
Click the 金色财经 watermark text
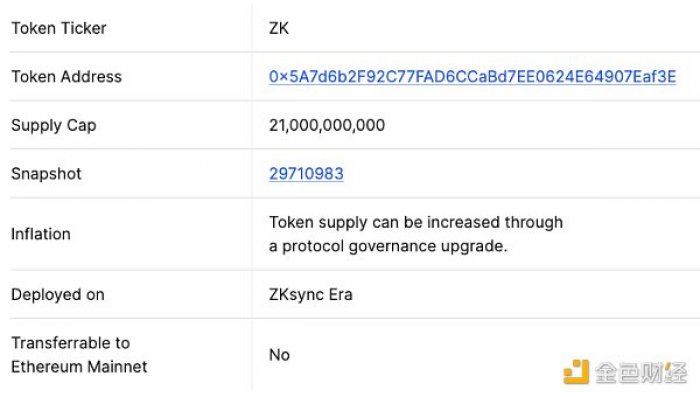pyautogui.click(x=641, y=372)
